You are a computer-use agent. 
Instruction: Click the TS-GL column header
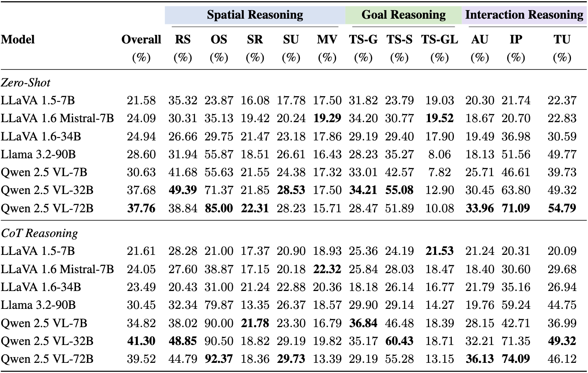click(x=439, y=39)
